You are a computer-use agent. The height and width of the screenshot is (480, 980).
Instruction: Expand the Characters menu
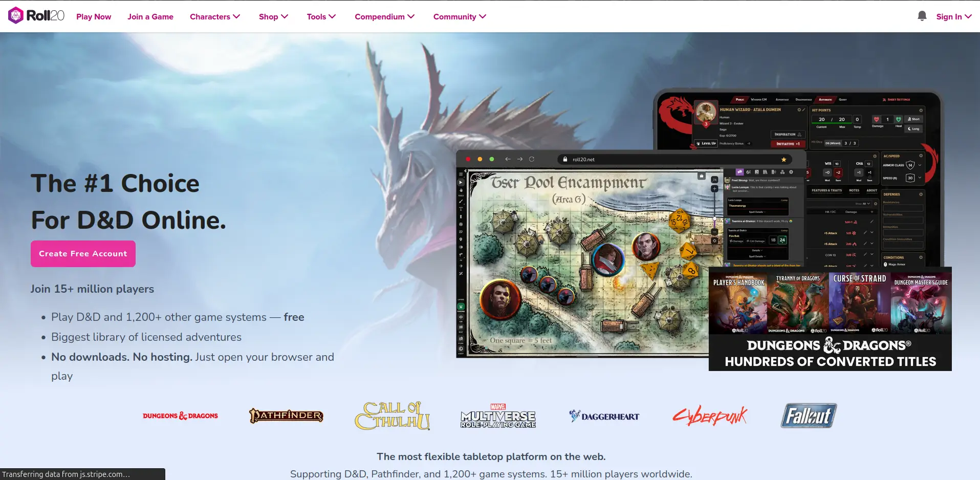215,16
